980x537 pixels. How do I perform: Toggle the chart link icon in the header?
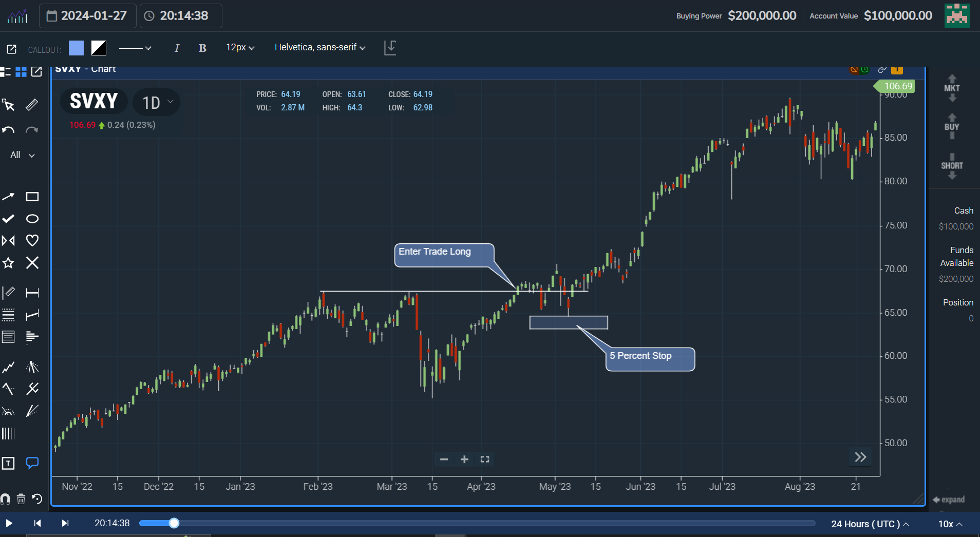881,70
